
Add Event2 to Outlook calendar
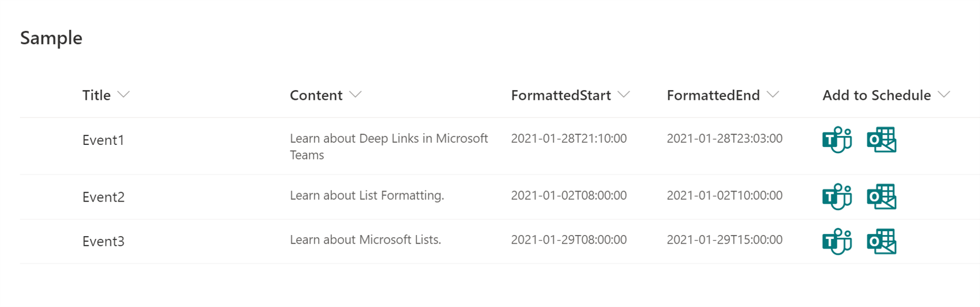pyautogui.click(x=881, y=197)
